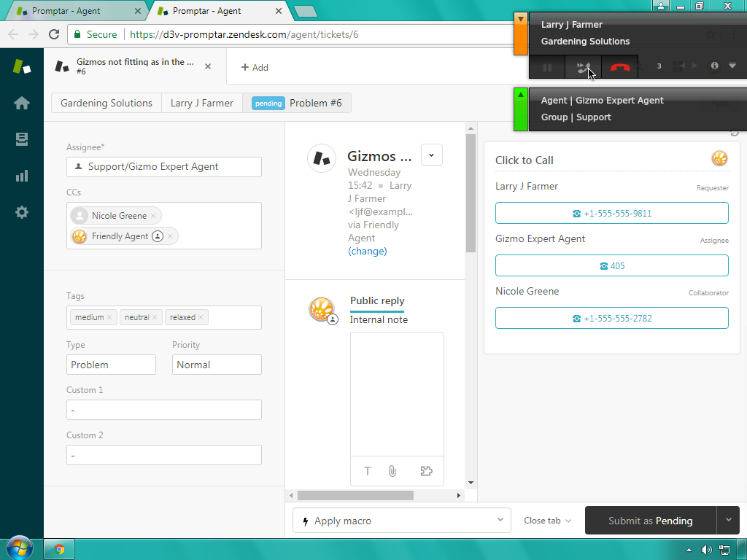This screenshot has width=747, height=560.
Task: Switch to the Internal note tab
Action: [x=379, y=319]
